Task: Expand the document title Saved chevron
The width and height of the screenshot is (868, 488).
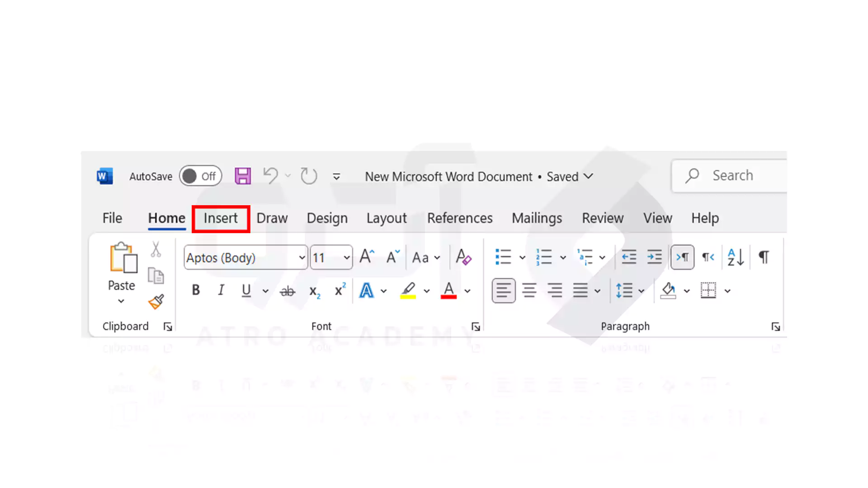Action: (588, 176)
